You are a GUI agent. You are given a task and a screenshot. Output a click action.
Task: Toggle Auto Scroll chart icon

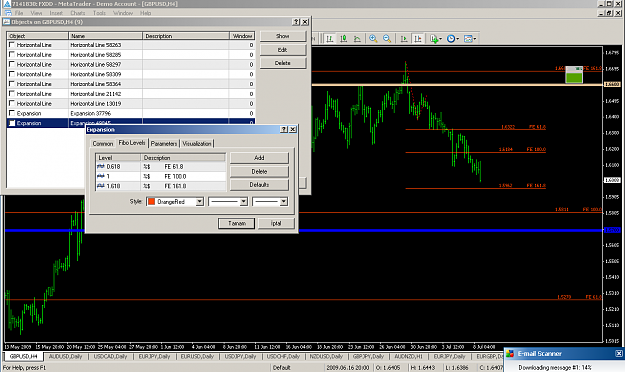(404, 39)
